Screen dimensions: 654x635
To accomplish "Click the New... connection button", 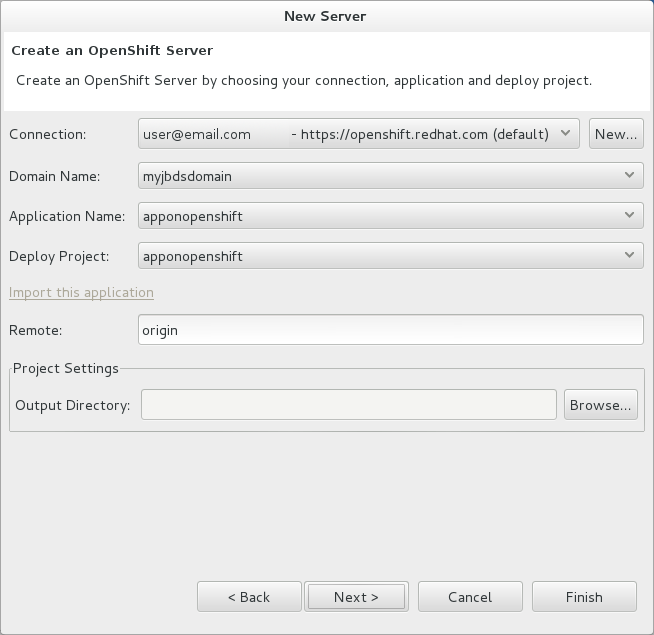I will tap(616, 134).
